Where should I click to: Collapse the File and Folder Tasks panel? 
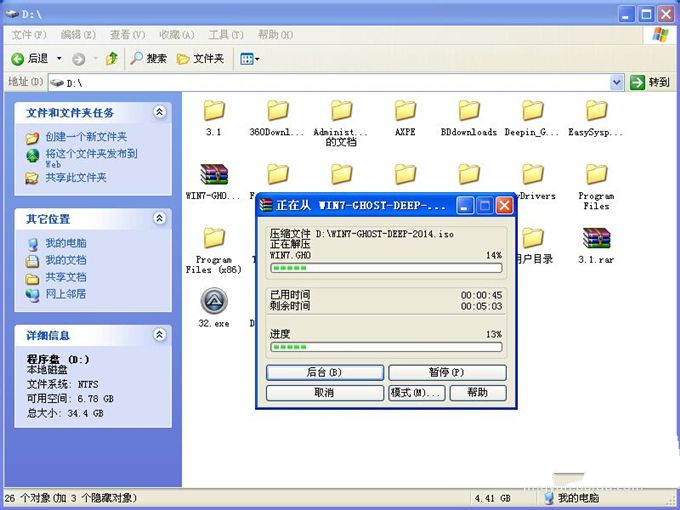(x=159, y=113)
